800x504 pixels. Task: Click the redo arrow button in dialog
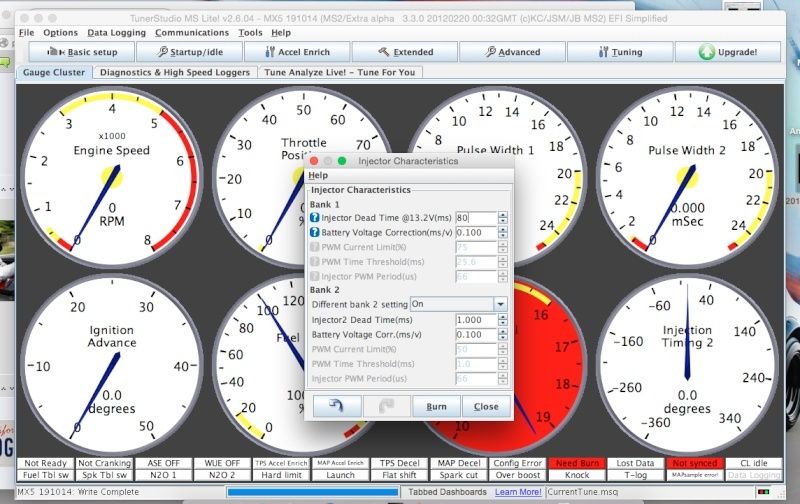(386, 407)
